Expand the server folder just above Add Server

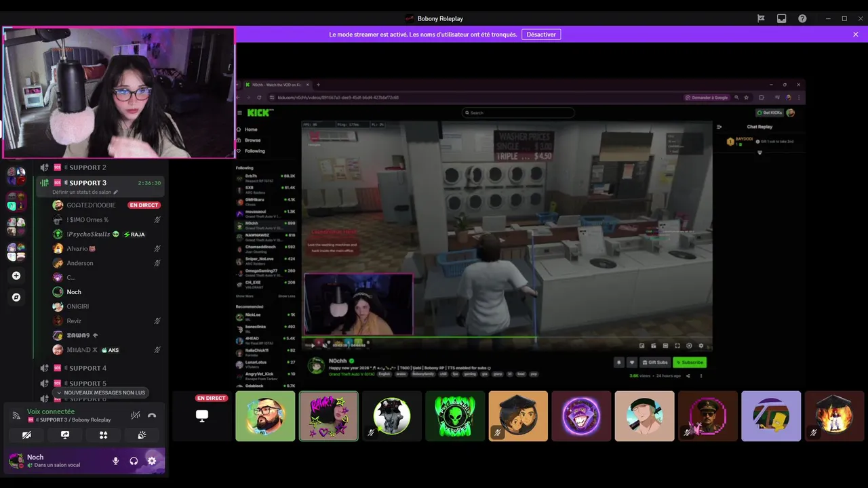tap(16, 251)
